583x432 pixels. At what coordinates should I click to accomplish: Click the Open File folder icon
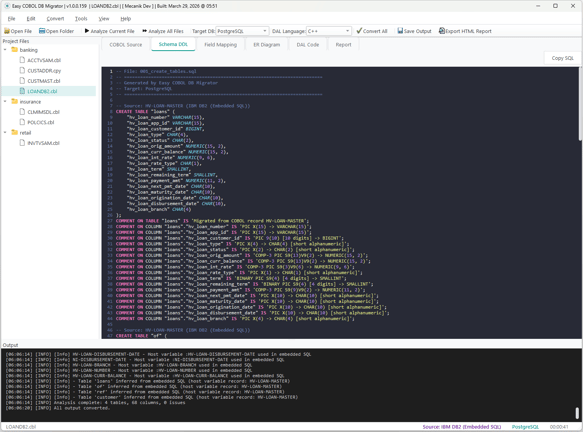click(7, 31)
